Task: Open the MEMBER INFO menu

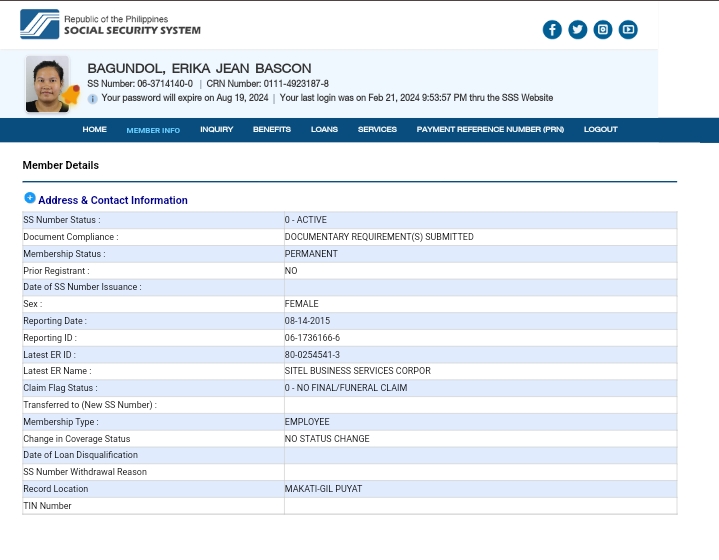Action: pyautogui.click(x=153, y=130)
